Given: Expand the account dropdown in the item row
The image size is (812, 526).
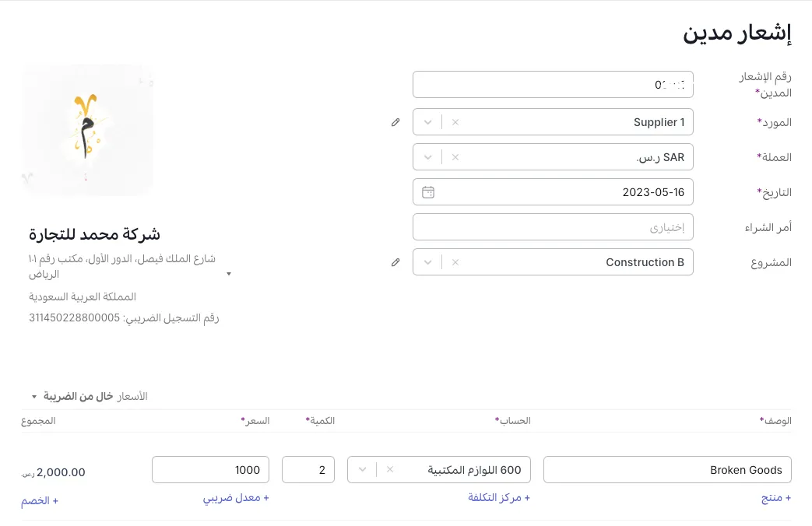Looking at the screenshot, I should tap(362, 469).
